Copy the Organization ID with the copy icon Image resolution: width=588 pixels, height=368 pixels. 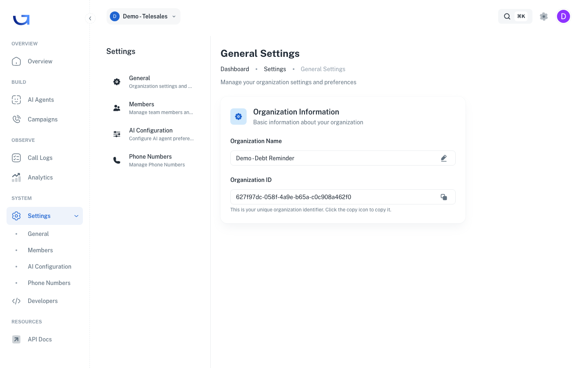444,197
